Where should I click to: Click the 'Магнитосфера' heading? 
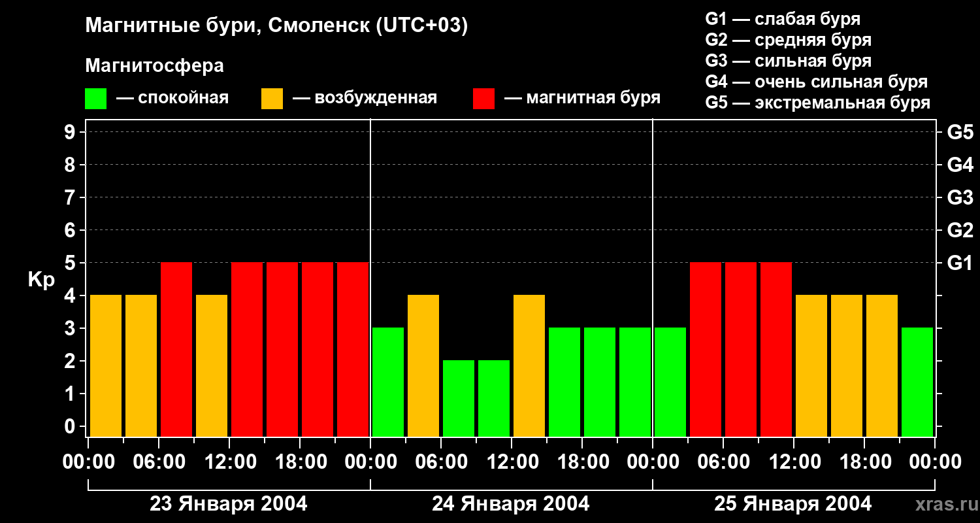[154, 66]
